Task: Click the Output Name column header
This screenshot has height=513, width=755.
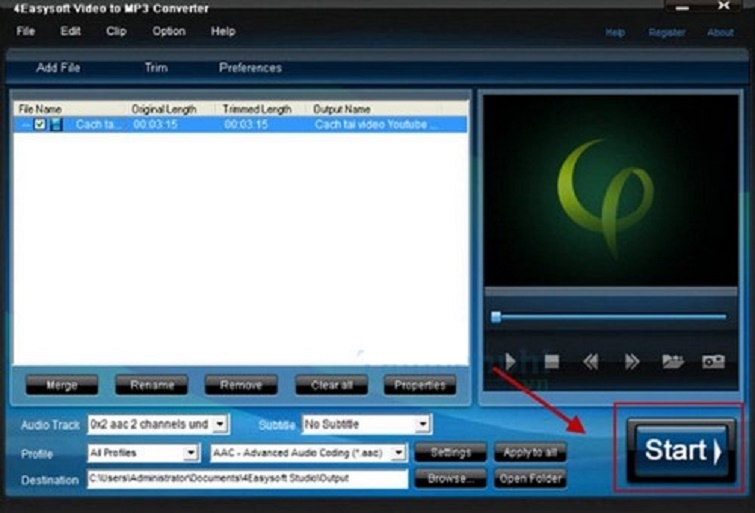Action: 374,109
